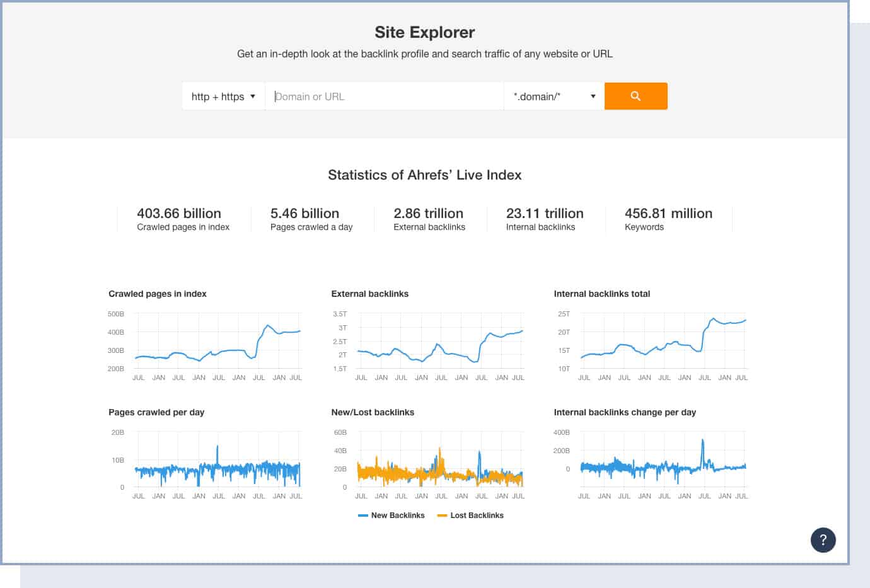This screenshot has width=870, height=588.
Task: Click the Site Explorer subtitle description text
Action: (425, 54)
